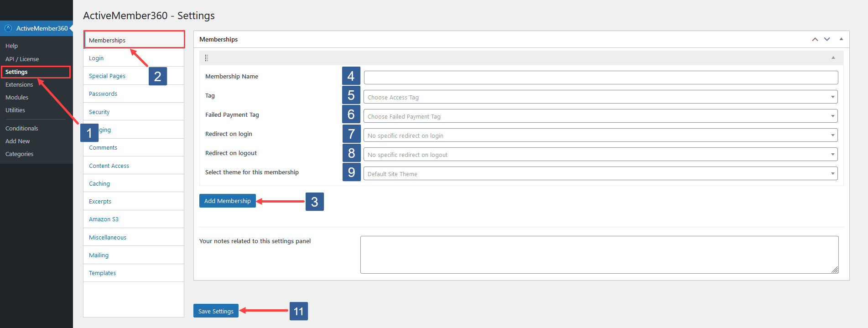The width and height of the screenshot is (868, 328).
Task: Open the Mailing settings tab
Action: point(134,255)
